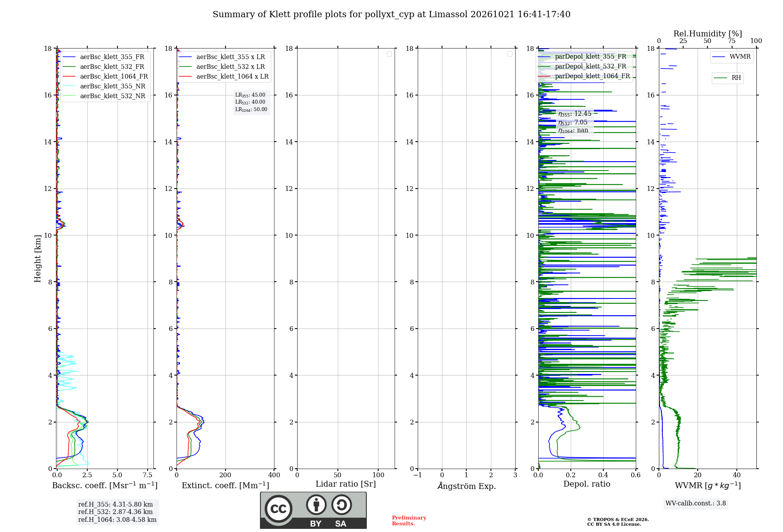783x532 pixels.
Task: Click the empty legend box in Lidar ratio panel
Action: (389, 54)
